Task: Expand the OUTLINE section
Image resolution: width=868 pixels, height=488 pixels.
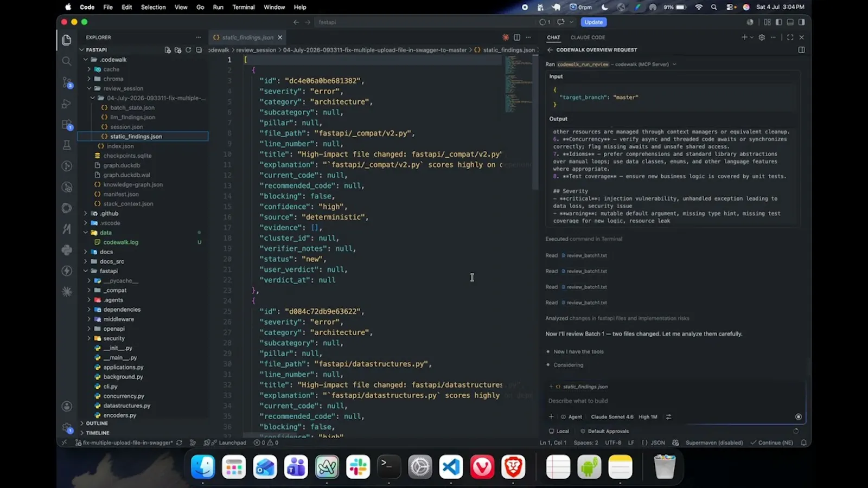Action: tap(97, 423)
